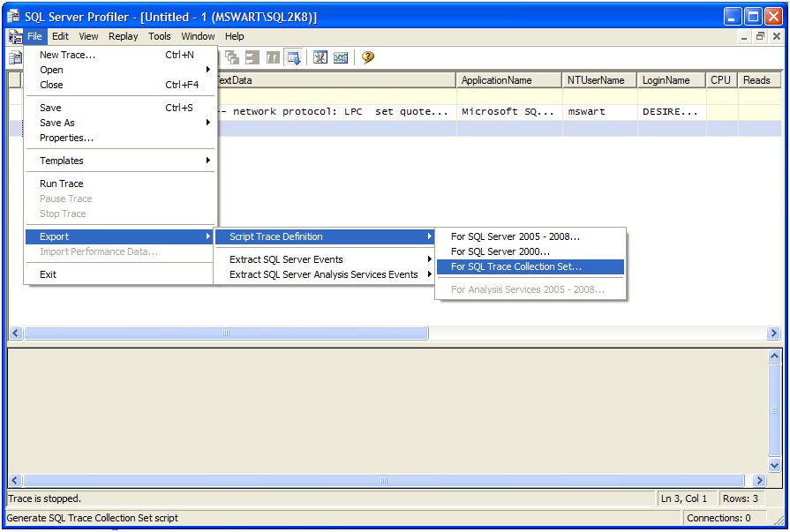Click the NTUserName column header
This screenshot has height=532, width=790.
599,80
